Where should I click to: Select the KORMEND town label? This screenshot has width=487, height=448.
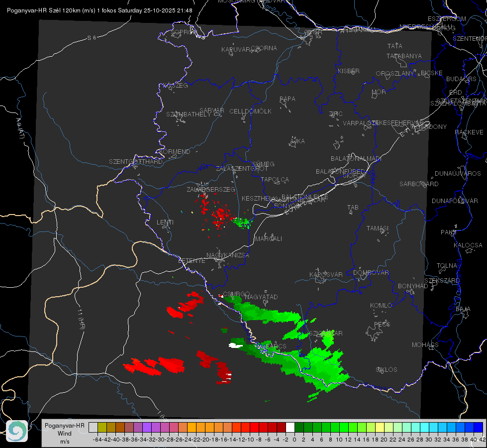(175, 152)
